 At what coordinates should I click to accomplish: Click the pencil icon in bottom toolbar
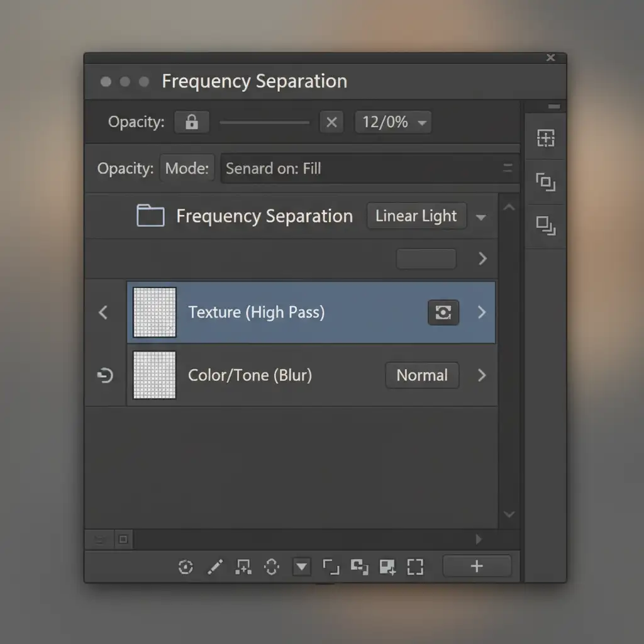coord(215,567)
